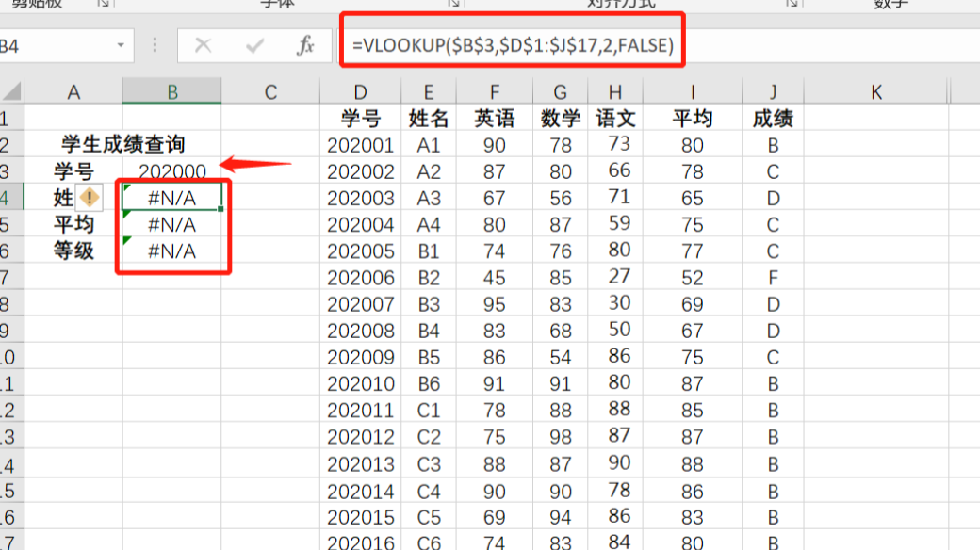Image resolution: width=980 pixels, height=550 pixels.
Task: Click the cancel X icon in formula bar
Action: 204,45
